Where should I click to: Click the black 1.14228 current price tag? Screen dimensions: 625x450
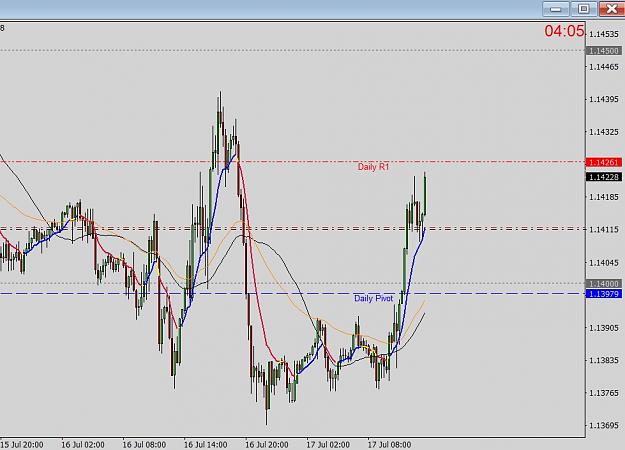click(x=604, y=177)
